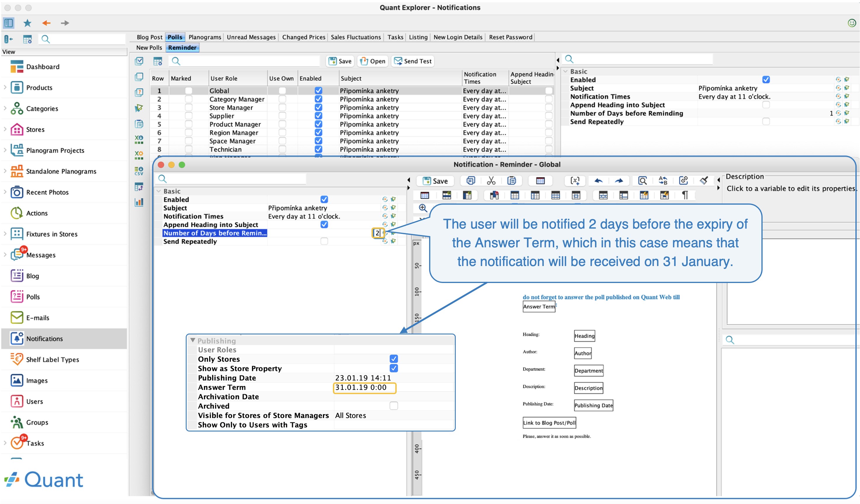This screenshot has height=504, width=860.
Task: Switch to the Blog Post tab
Action: click(149, 37)
